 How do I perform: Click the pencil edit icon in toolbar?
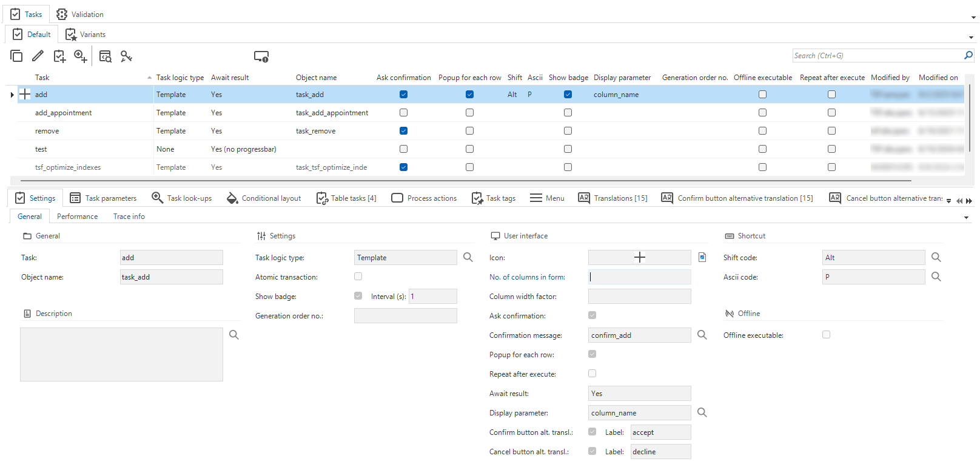[x=38, y=56]
